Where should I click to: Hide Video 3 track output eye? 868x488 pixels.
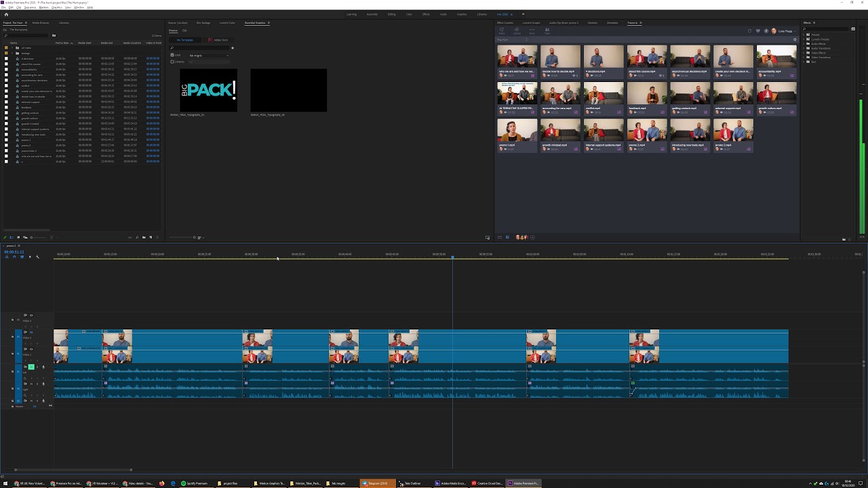point(31,315)
